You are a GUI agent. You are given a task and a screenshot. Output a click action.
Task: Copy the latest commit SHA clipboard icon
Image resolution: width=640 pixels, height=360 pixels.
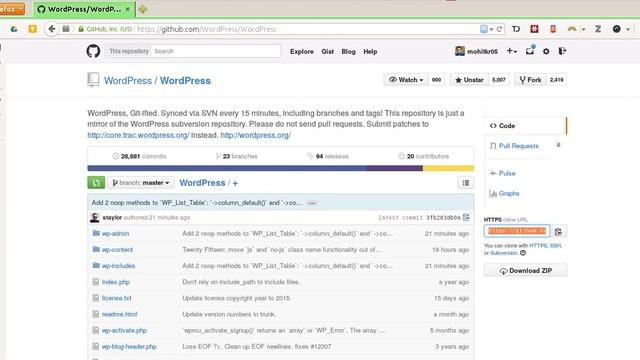coord(466,217)
